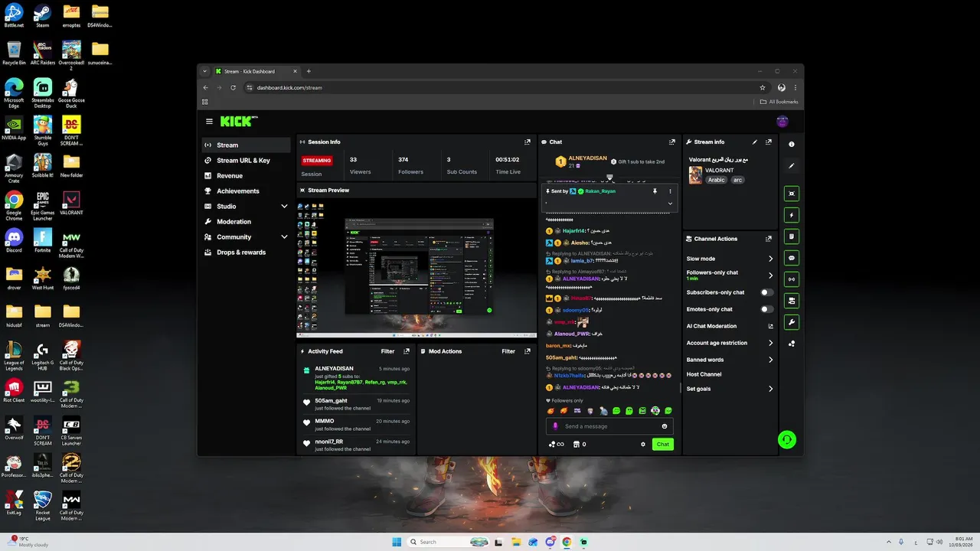Open Drops & rewards page
The image size is (980, 551).
coord(247,252)
